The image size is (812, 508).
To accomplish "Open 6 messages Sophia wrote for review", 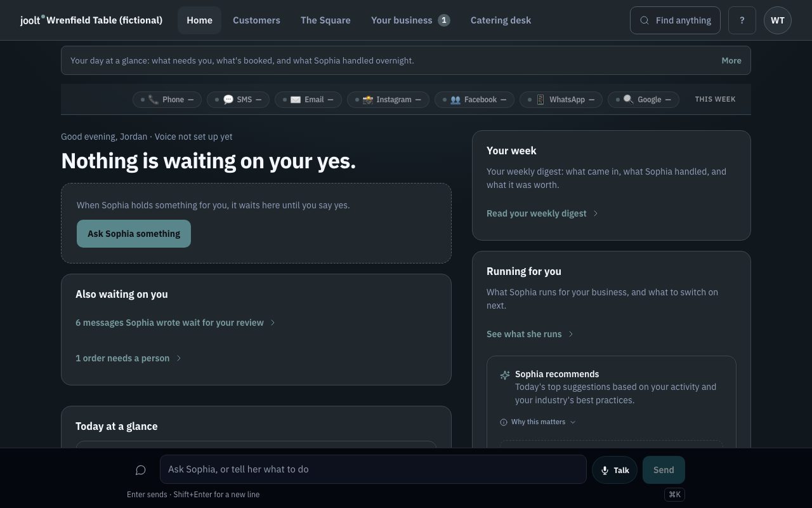I will (176, 323).
